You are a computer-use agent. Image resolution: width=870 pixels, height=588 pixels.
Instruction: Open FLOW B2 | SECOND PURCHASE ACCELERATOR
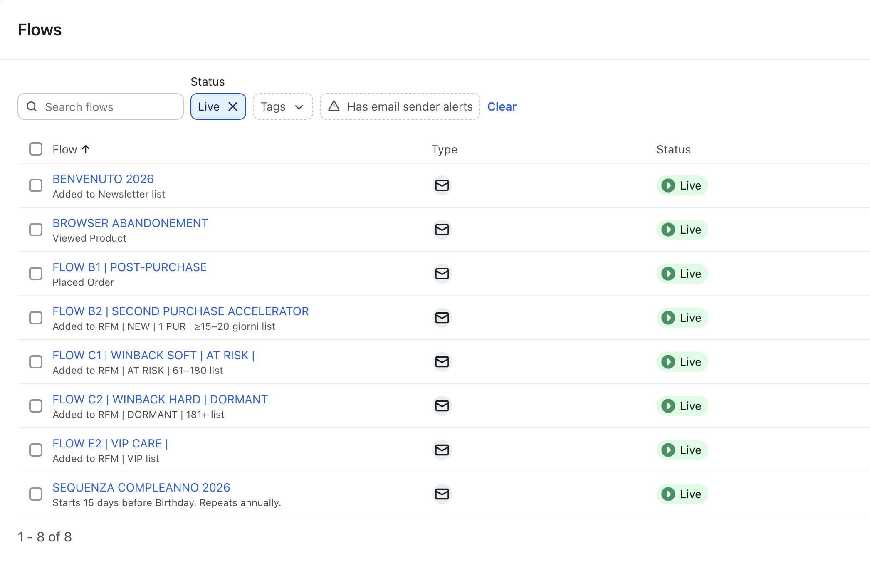click(x=180, y=311)
